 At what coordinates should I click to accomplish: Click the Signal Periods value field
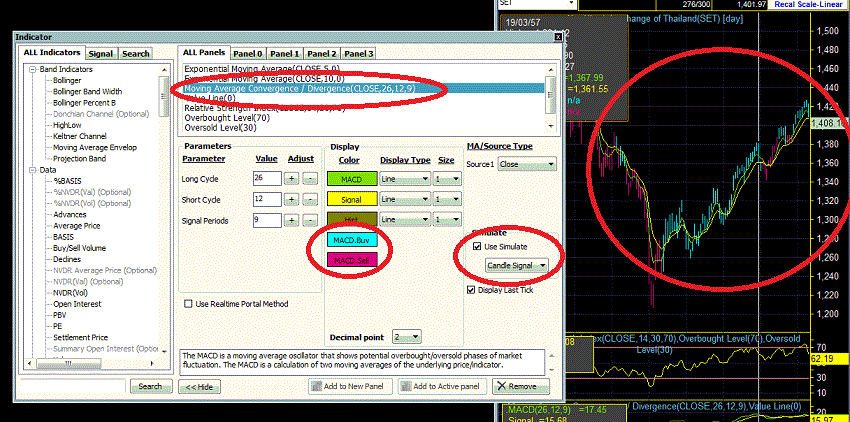click(x=267, y=220)
